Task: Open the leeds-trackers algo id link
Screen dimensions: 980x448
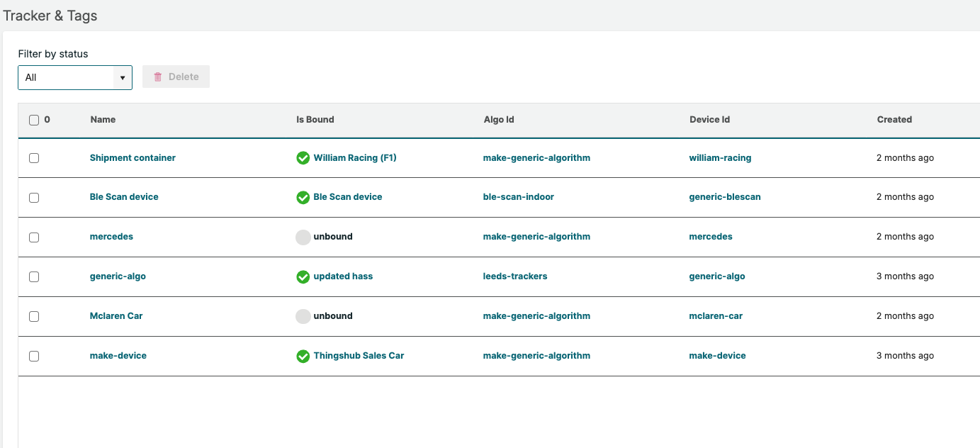Action: click(x=515, y=276)
